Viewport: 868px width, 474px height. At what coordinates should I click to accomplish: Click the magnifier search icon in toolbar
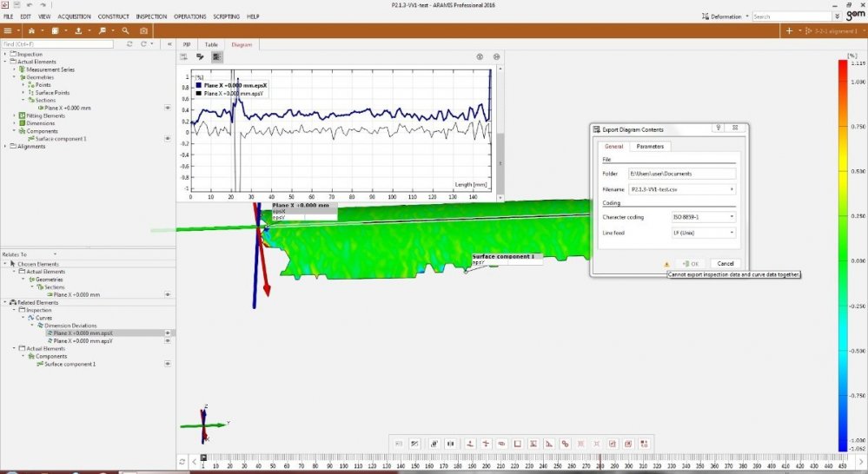click(x=125, y=30)
